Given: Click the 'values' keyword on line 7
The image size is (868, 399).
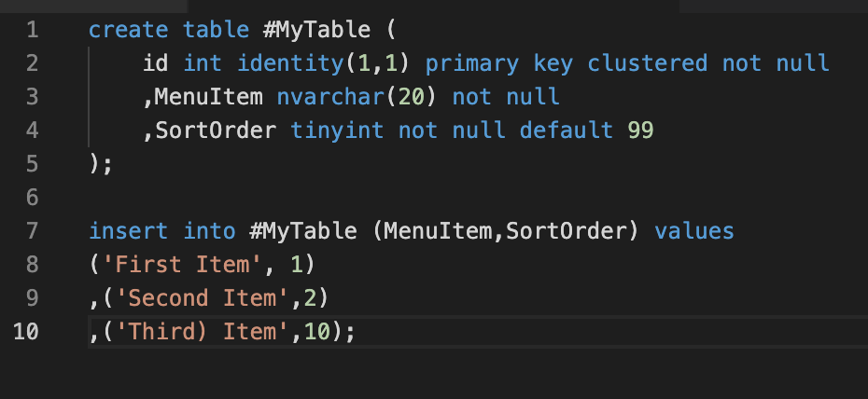Looking at the screenshot, I should pyautogui.click(x=694, y=231).
